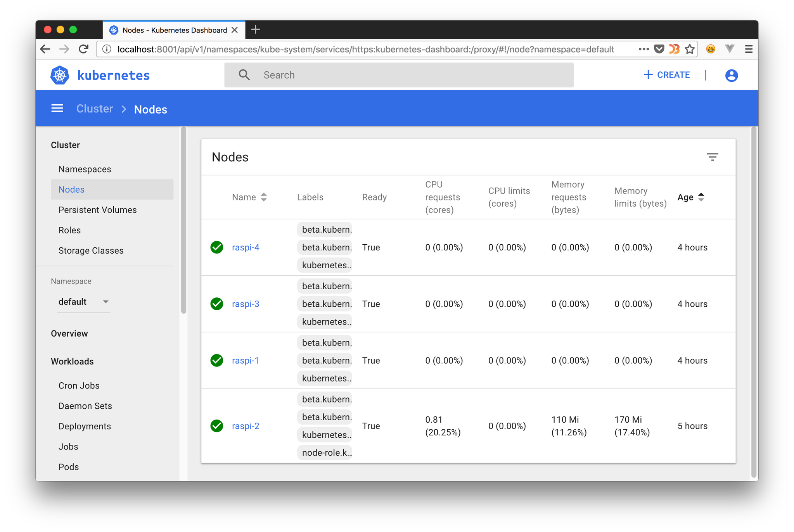Image resolution: width=794 pixels, height=532 pixels.
Task: Click the kubernetes.. label chip of raspi-3
Action: click(x=325, y=322)
